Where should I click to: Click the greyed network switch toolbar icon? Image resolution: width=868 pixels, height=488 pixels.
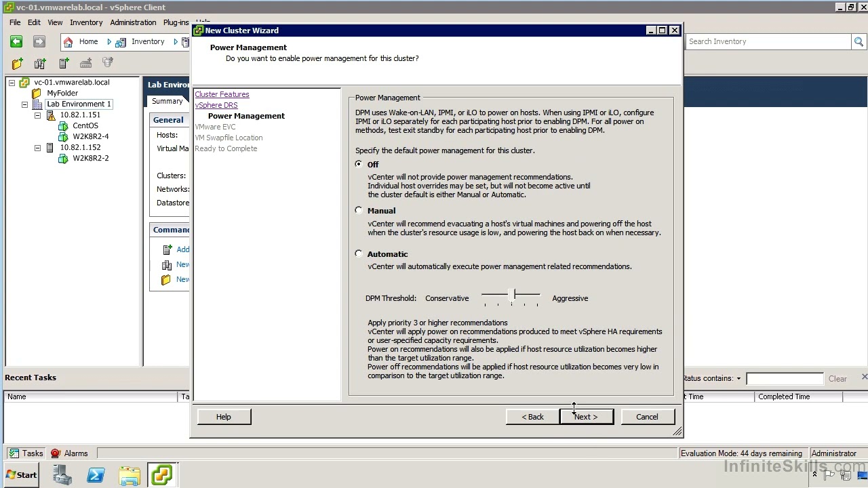coord(86,63)
